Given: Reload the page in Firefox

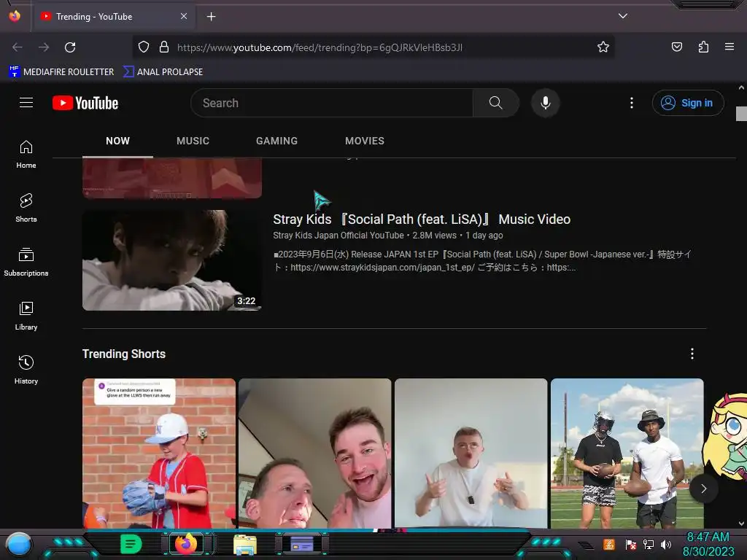Looking at the screenshot, I should coord(70,47).
